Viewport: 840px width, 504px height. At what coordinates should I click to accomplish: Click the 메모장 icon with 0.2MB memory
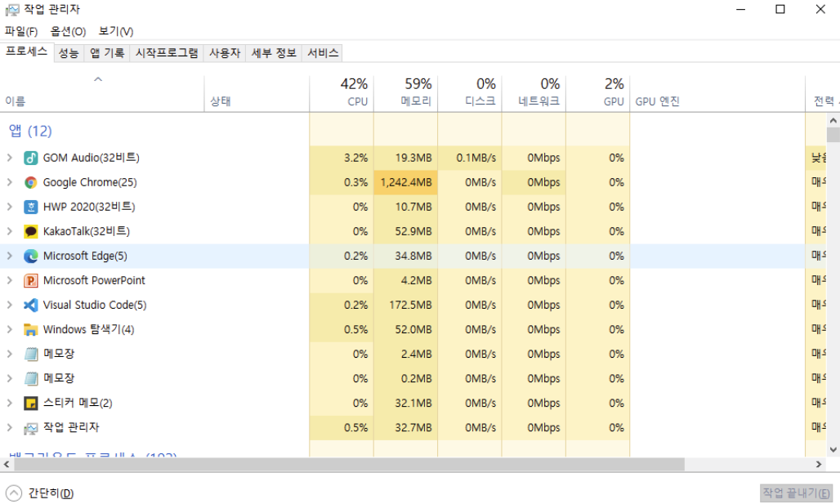click(30, 379)
